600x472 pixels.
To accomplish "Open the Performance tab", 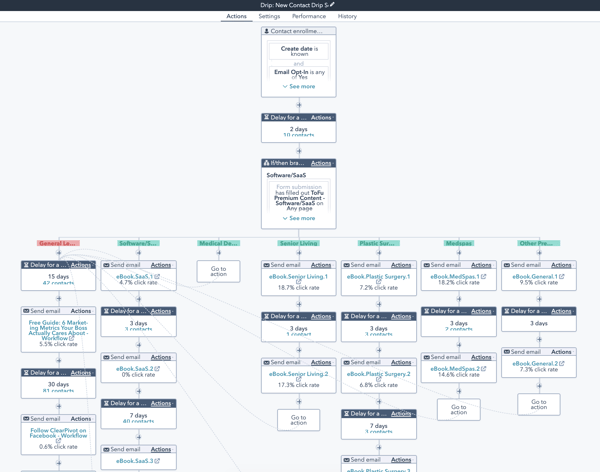I will click(x=309, y=16).
